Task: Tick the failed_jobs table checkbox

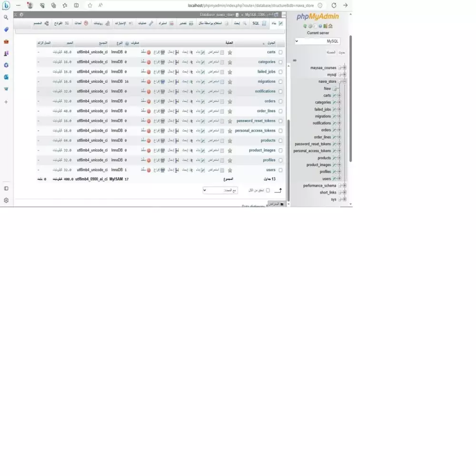Action: (280, 72)
